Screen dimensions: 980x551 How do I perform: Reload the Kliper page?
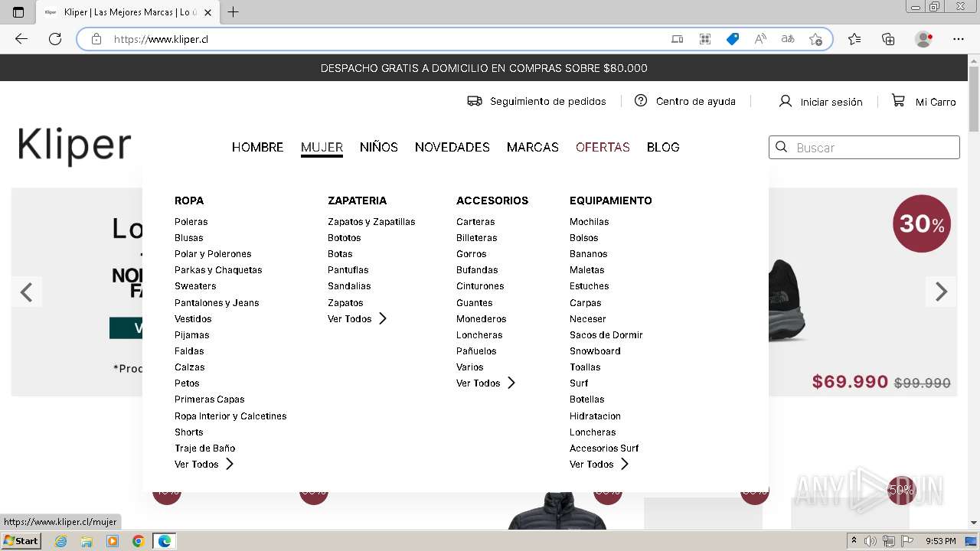click(x=55, y=39)
